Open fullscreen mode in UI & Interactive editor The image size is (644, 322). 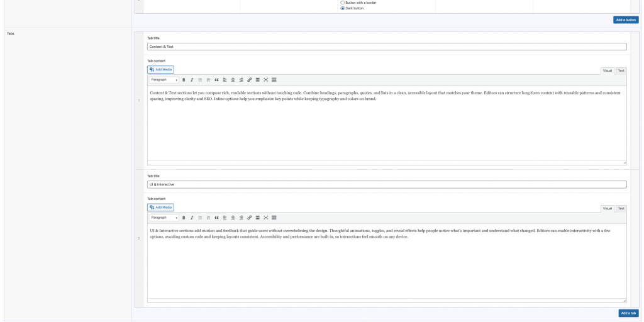pos(266,218)
